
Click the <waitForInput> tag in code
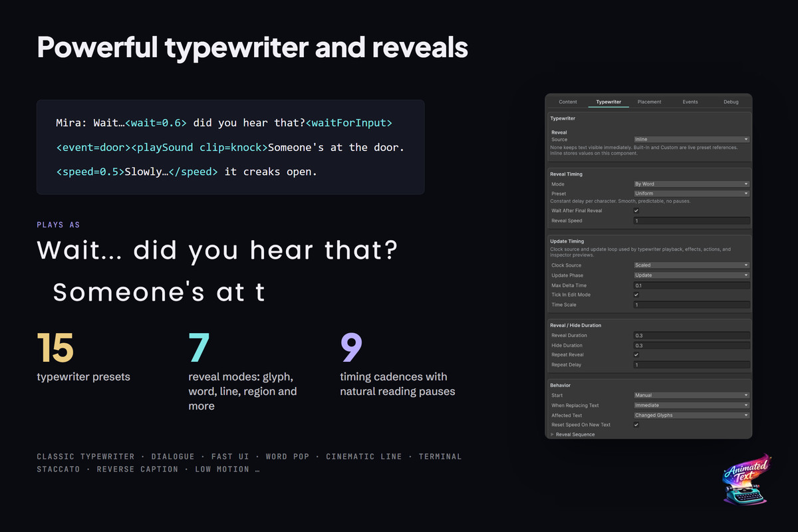click(348, 123)
